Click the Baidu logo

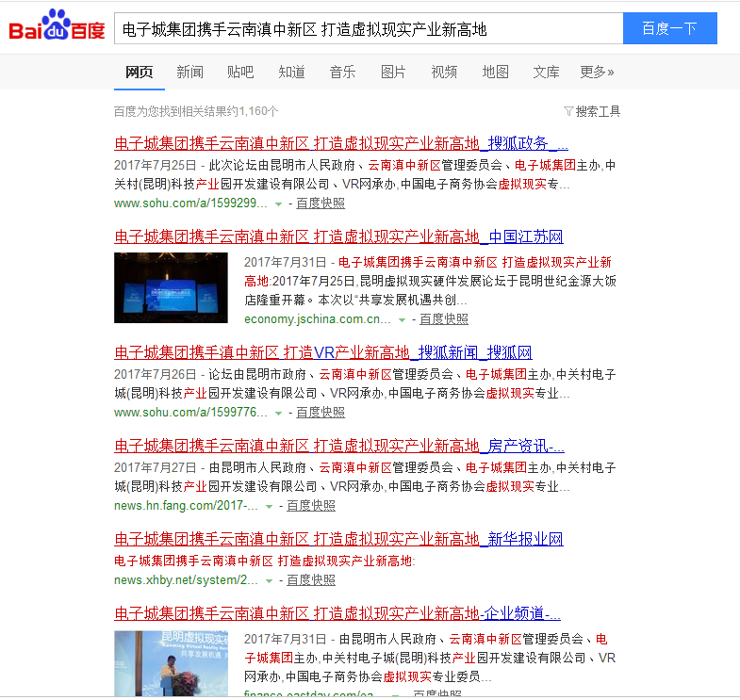[57, 25]
